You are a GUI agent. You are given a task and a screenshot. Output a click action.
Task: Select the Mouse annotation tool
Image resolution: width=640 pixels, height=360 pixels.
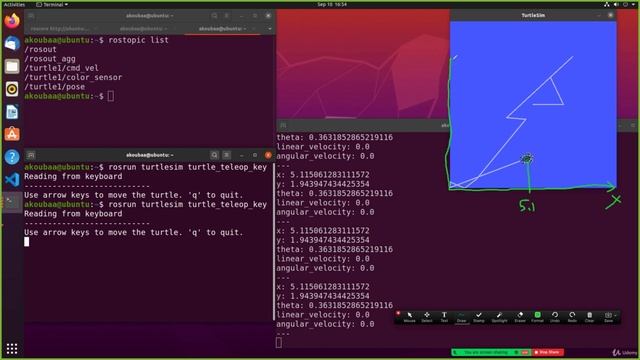pyautogui.click(x=409, y=317)
